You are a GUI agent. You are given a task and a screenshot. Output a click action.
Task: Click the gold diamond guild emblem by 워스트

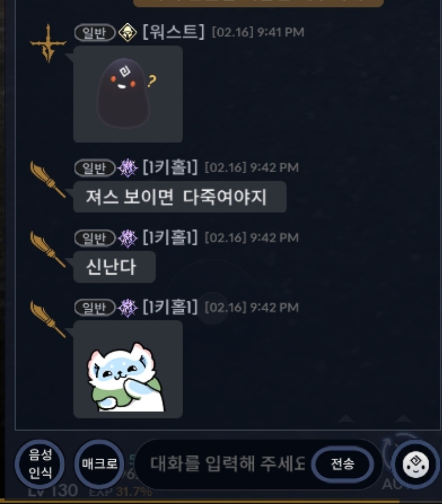pos(128,33)
